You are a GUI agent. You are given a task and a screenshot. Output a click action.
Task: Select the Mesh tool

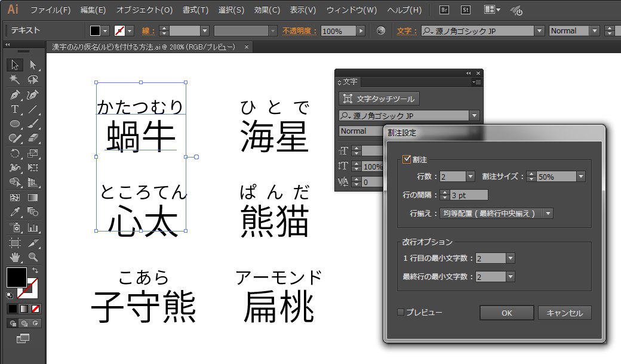(x=15, y=198)
